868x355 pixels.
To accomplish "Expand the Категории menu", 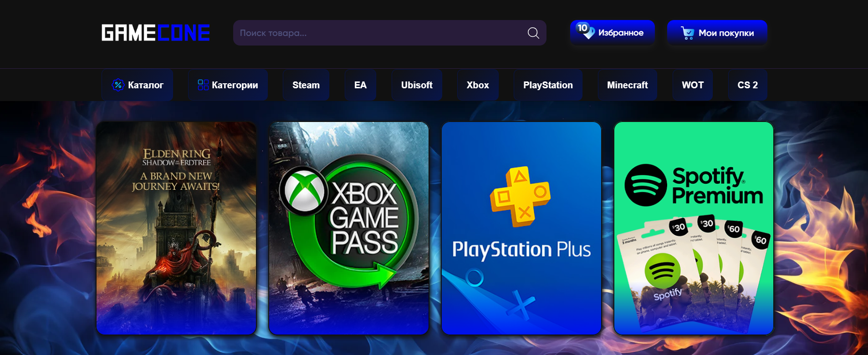I will pyautogui.click(x=235, y=85).
